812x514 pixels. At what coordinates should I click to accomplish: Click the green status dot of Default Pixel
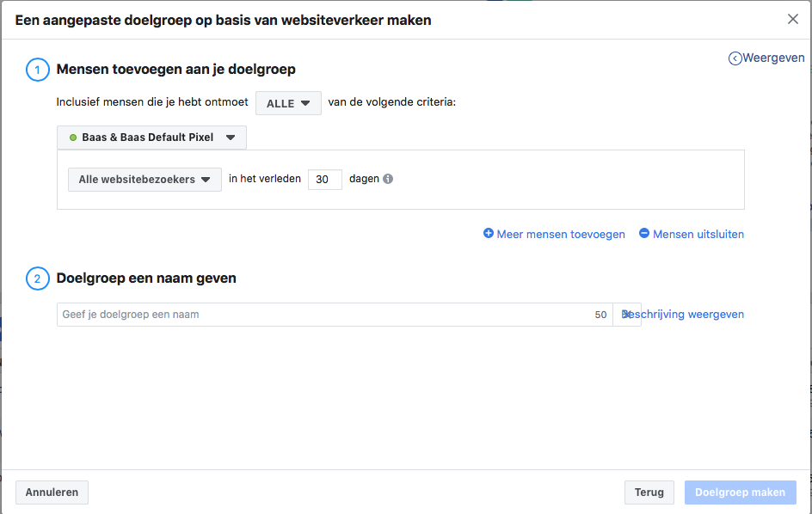[x=73, y=138]
